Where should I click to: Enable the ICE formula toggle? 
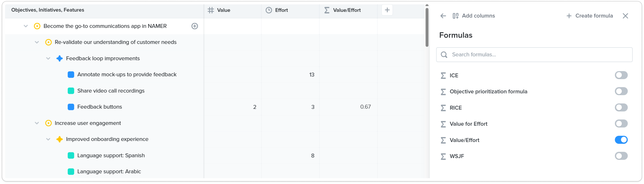[x=621, y=75]
